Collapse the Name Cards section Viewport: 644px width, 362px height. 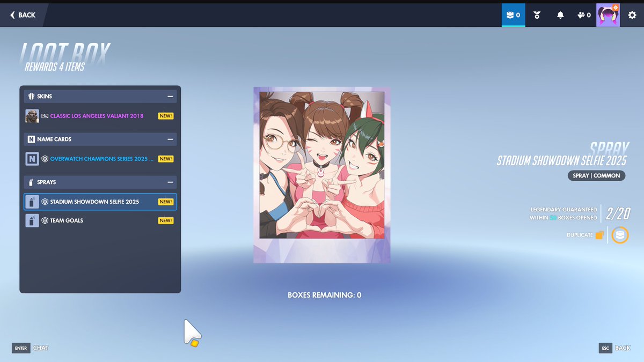[x=170, y=139]
